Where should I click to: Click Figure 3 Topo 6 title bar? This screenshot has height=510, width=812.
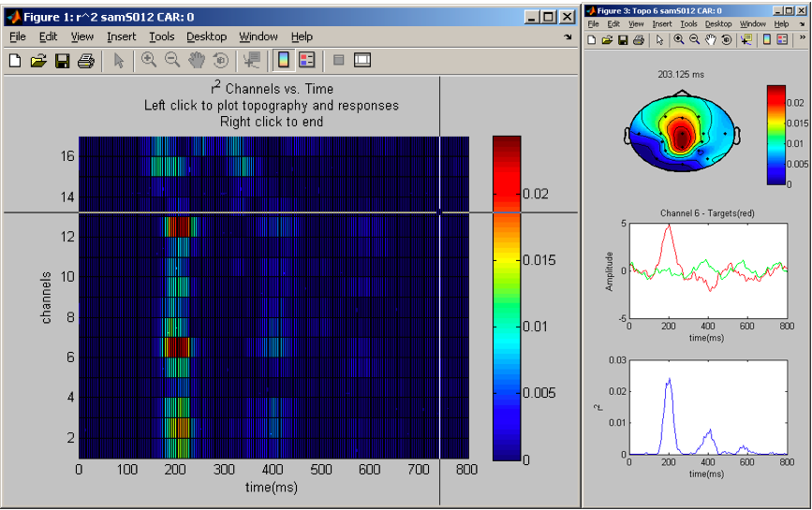pyautogui.click(x=659, y=11)
